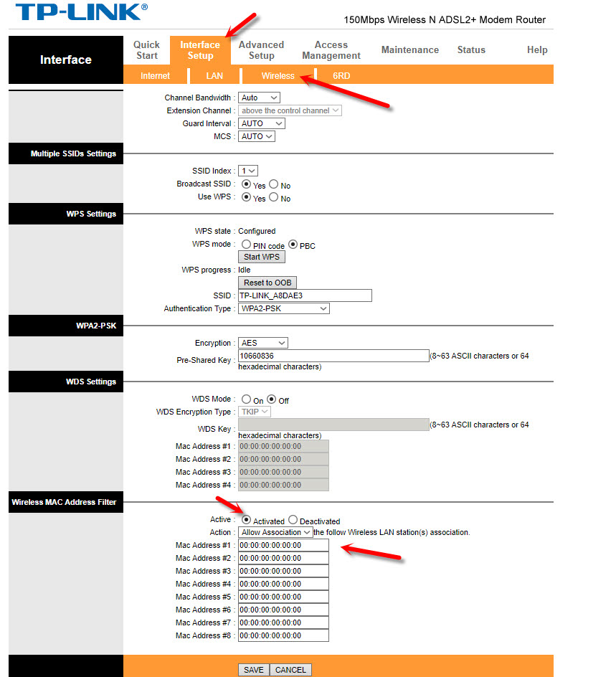The height and width of the screenshot is (677, 616).
Task: Open the Encryption AES dropdown
Action: [x=262, y=343]
